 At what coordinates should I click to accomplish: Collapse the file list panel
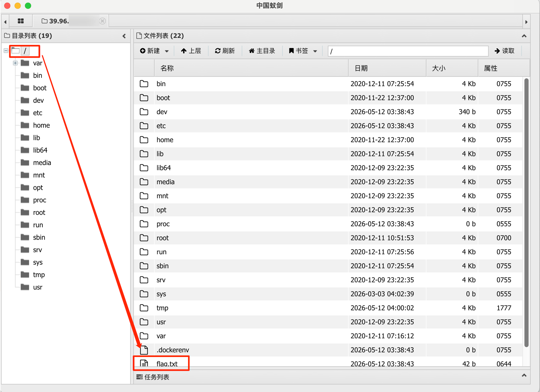tap(524, 36)
